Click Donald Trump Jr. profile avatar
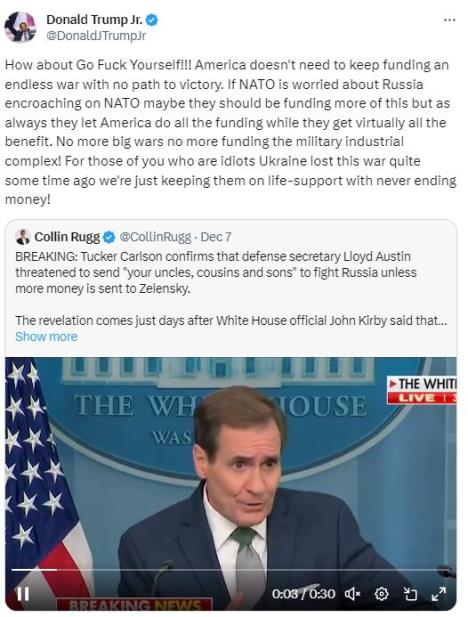 click(20, 27)
